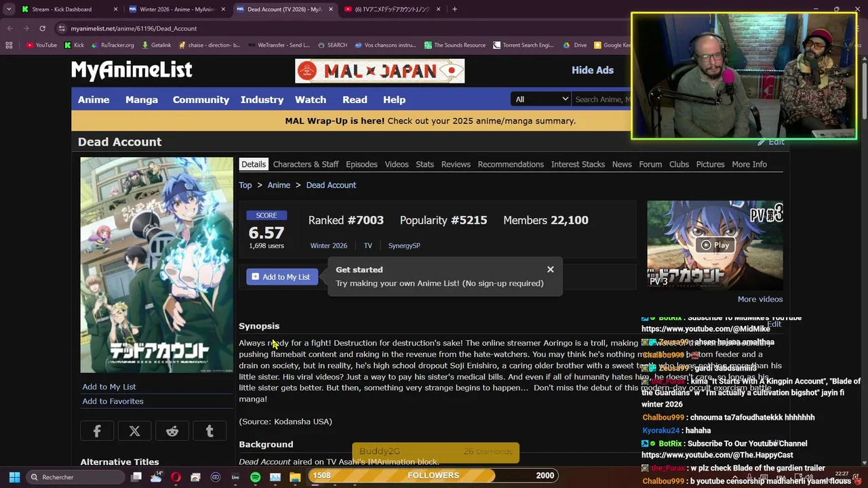Click the address bar URL
Viewport: 868px width, 488px height.
[134, 28]
